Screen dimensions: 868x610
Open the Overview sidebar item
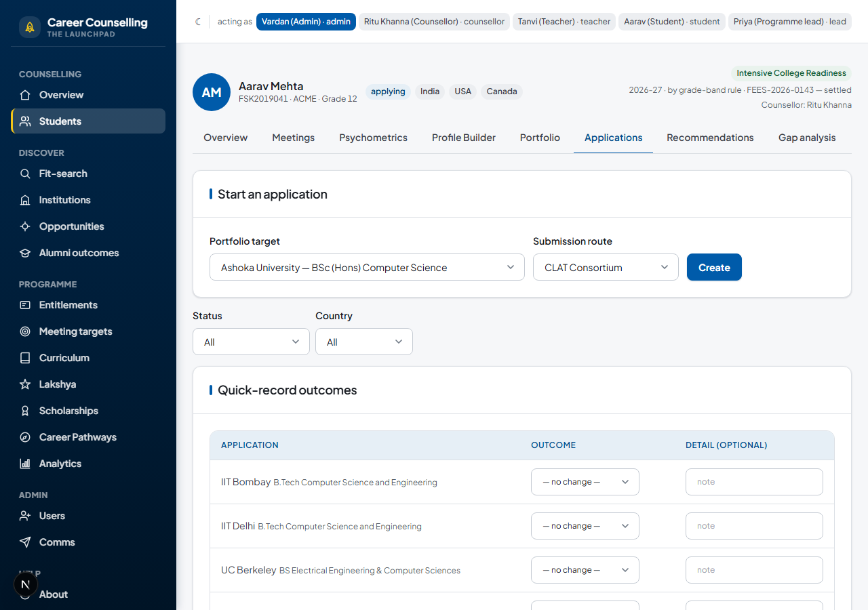pos(88,95)
